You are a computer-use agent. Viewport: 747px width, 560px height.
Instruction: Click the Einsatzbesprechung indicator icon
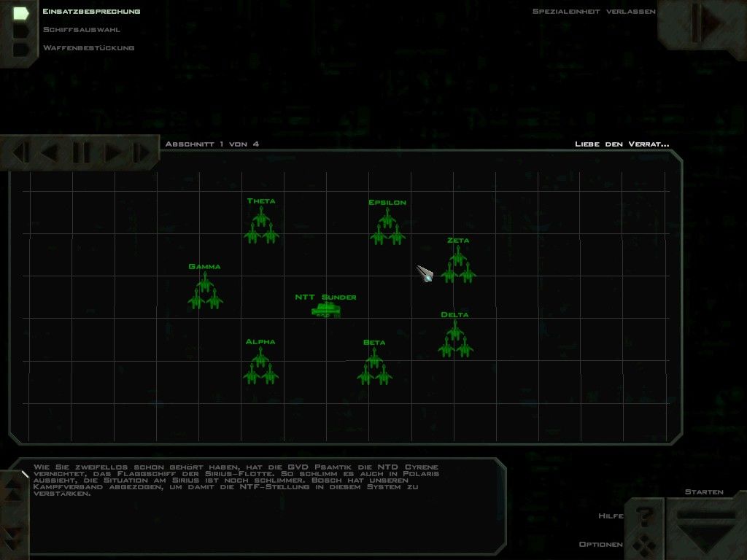21,13
